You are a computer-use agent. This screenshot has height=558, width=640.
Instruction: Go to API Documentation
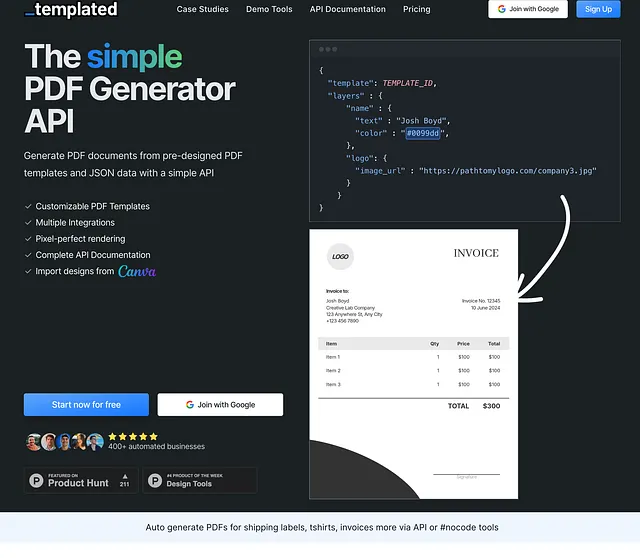click(x=347, y=9)
